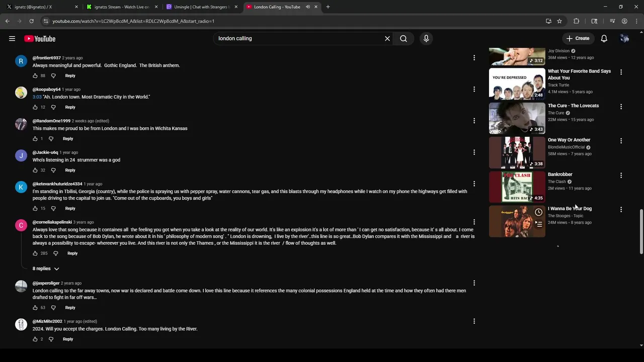Dislike @corneliakapelinski's comment
The width and height of the screenshot is (644, 362).
(56, 253)
